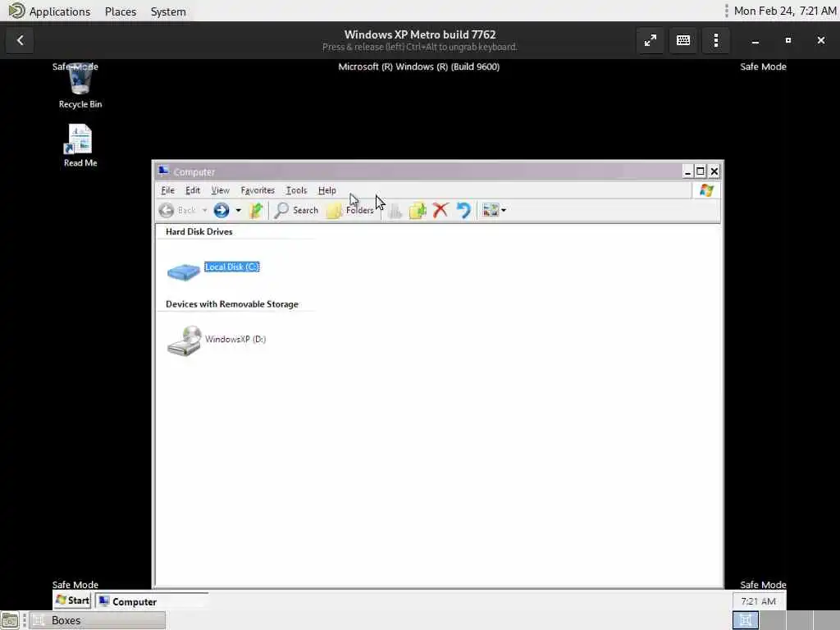Open the Favorites menu

(x=257, y=190)
